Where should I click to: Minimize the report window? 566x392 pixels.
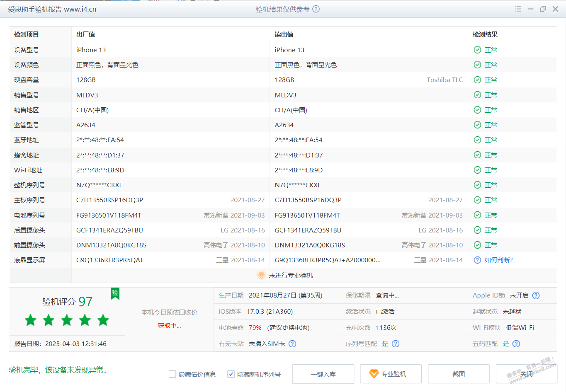click(x=530, y=9)
